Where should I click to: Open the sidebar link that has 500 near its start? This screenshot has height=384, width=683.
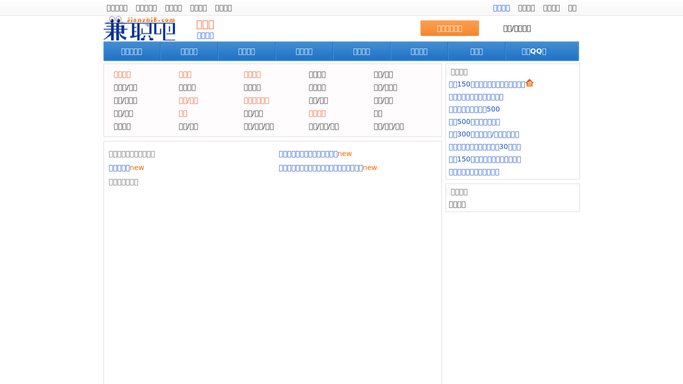pos(474,122)
